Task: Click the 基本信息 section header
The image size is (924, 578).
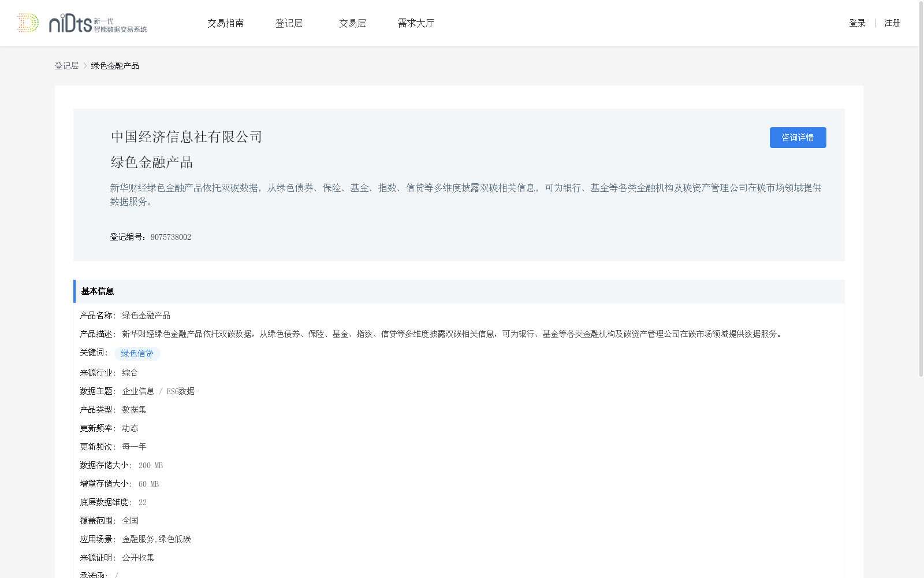Action: point(459,291)
